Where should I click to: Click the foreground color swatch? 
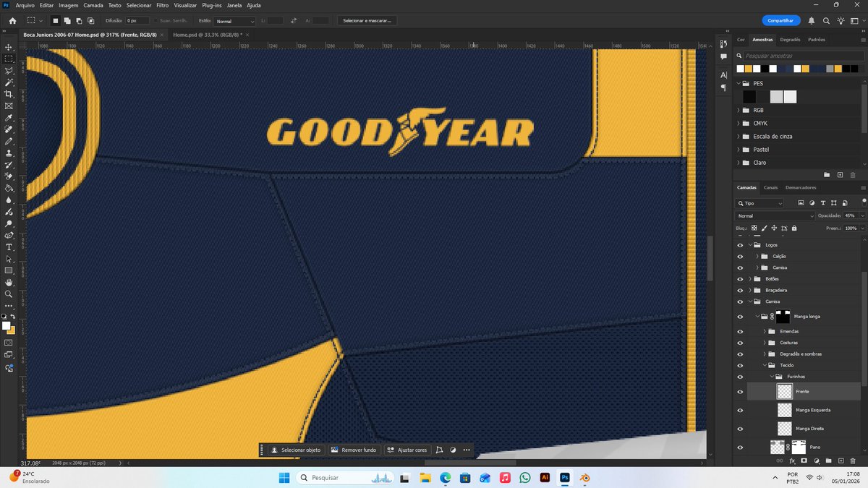pos(7,326)
